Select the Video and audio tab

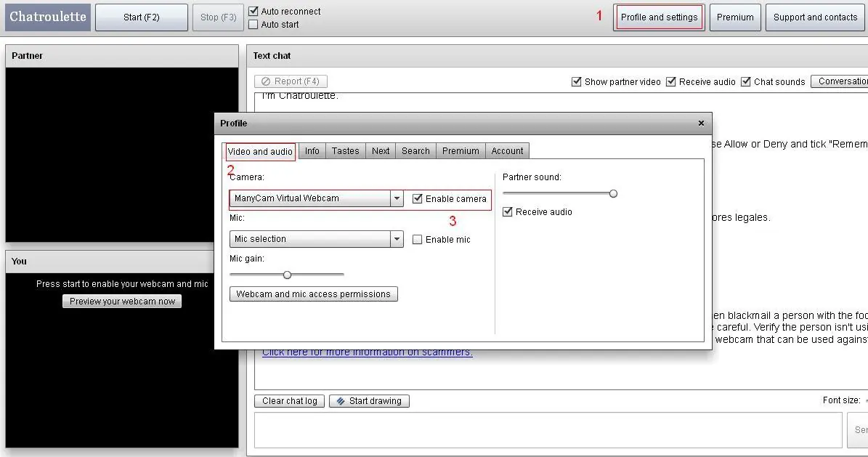260,151
